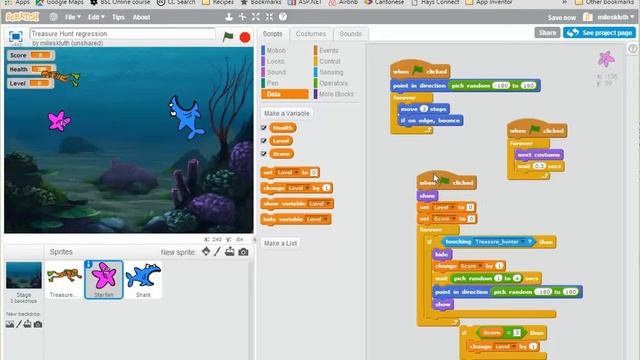Open the Edit menu
Viewport: 640px width, 360px height.
click(96, 17)
